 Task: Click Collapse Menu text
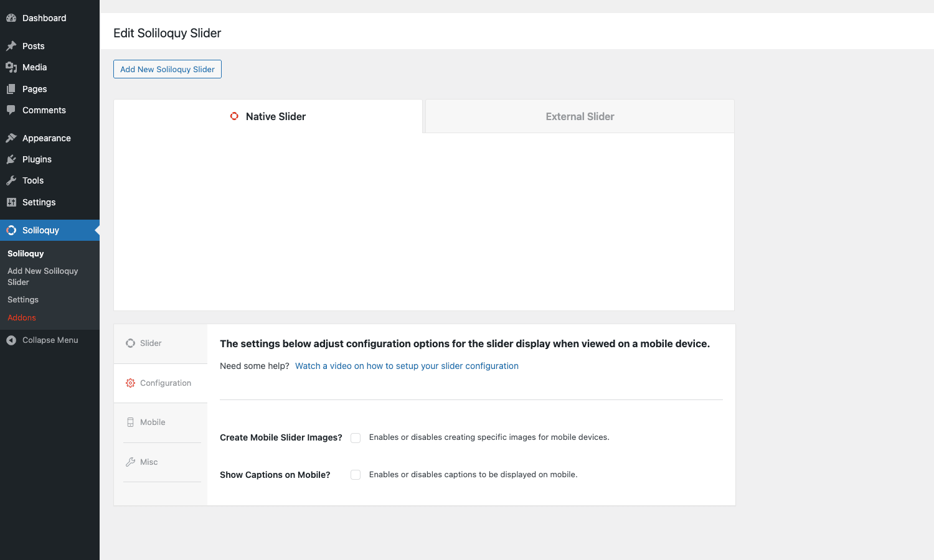(50, 340)
